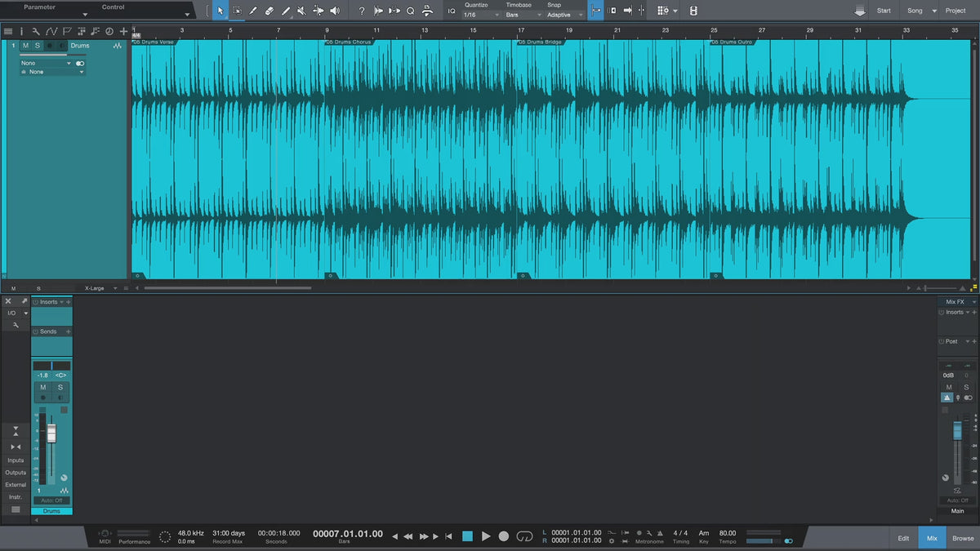Click the Tempo track clock icon

click(109, 31)
